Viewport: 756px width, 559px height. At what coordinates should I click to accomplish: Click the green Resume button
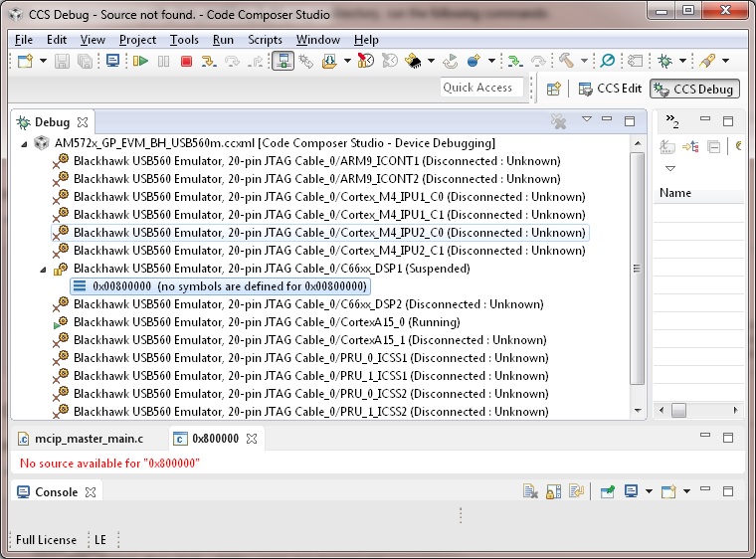[x=140, y=62]
